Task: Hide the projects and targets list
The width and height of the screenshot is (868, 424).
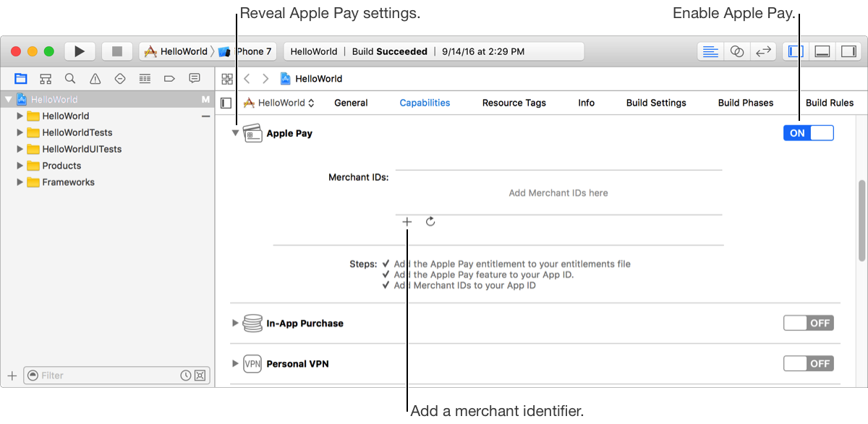Action: pos(226,103)
